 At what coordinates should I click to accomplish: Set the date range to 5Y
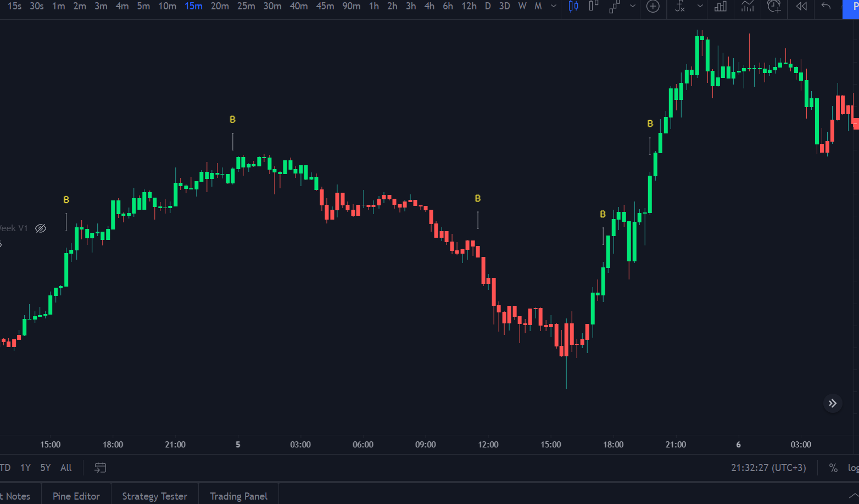(46, 468)
